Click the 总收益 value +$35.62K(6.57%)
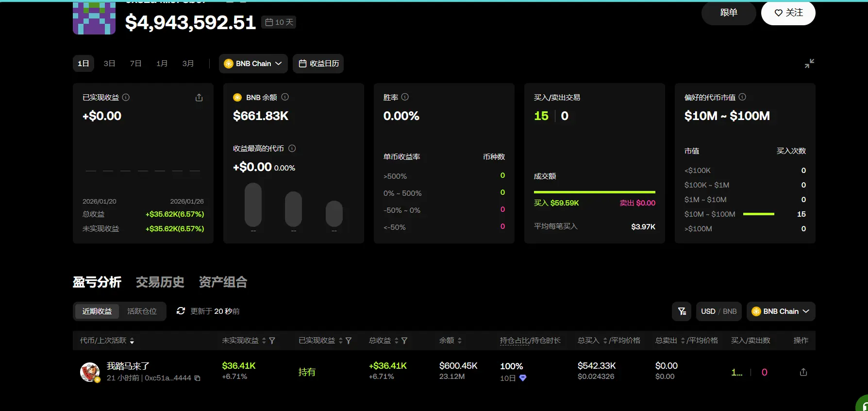868x411 pixels. (x=175, y=214)
